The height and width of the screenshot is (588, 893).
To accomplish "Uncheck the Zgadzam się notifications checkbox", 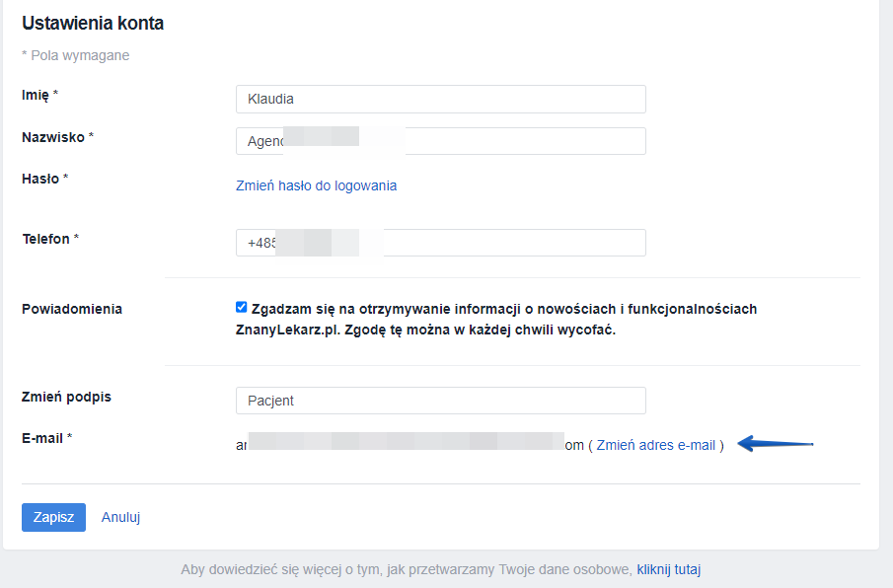I will (241, 307).
